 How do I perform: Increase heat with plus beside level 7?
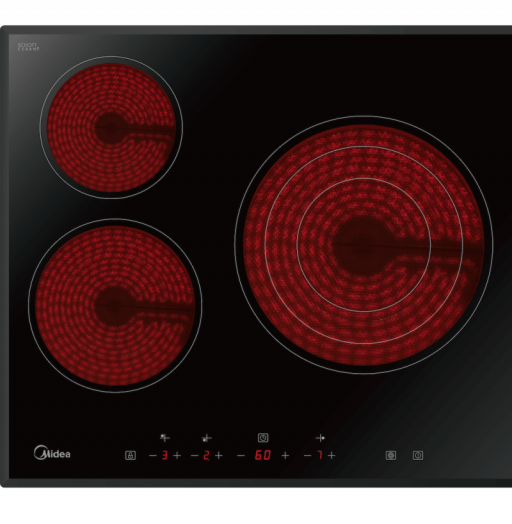tap(332, 455)
